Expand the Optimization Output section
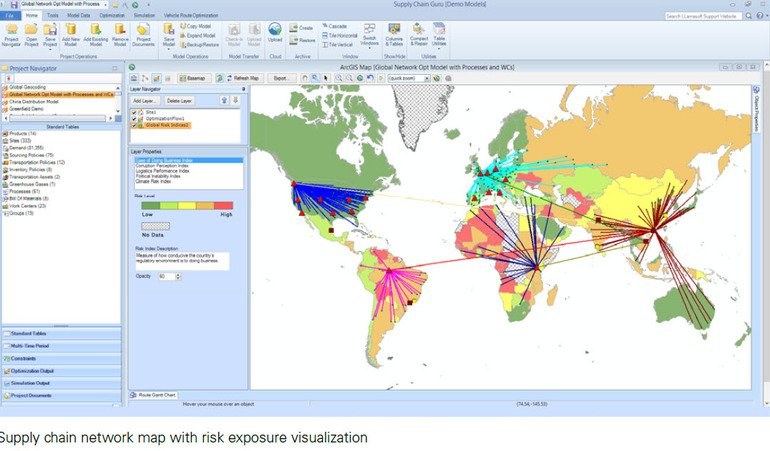770x451 pixels. point(61,371)
